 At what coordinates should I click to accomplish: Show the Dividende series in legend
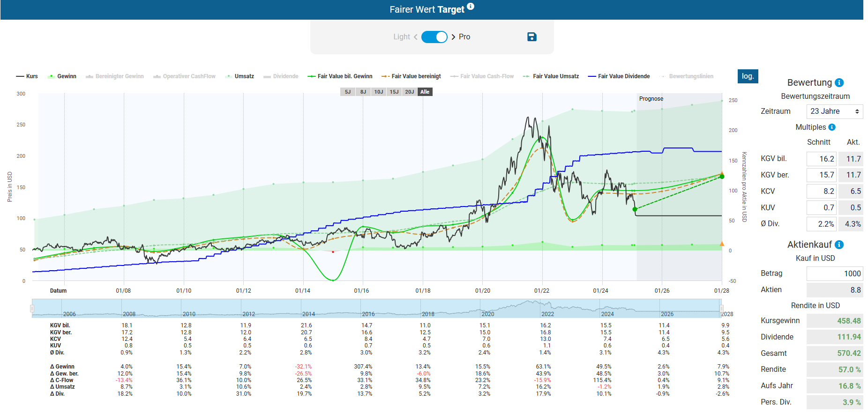pyautogui.click(x=281, y=76)
